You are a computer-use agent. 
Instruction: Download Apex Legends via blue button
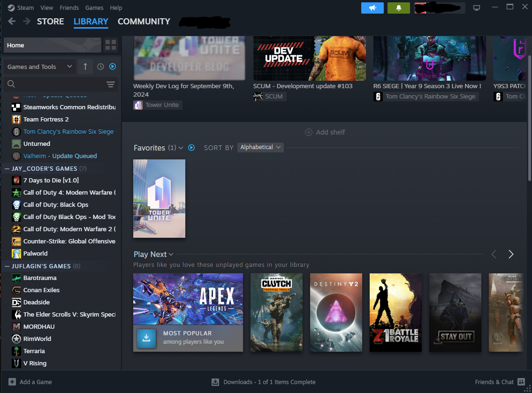(146, 338)
